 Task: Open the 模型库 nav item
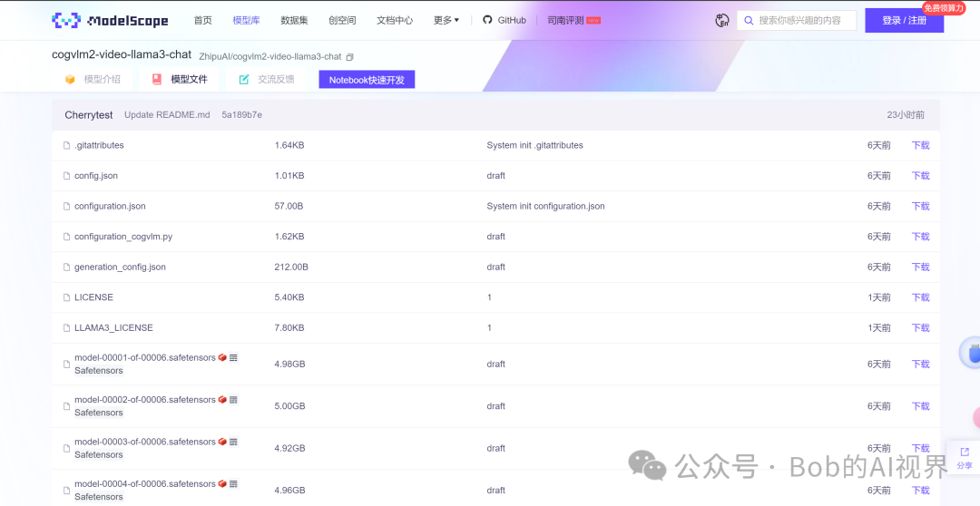[x=246, y=20]
